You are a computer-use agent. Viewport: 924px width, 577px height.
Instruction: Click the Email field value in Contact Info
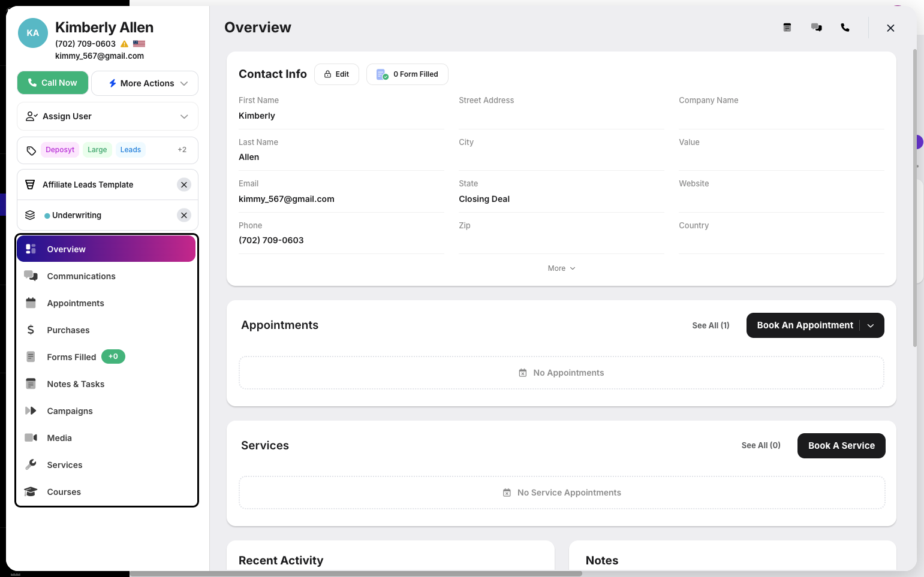tap(287, 199)
